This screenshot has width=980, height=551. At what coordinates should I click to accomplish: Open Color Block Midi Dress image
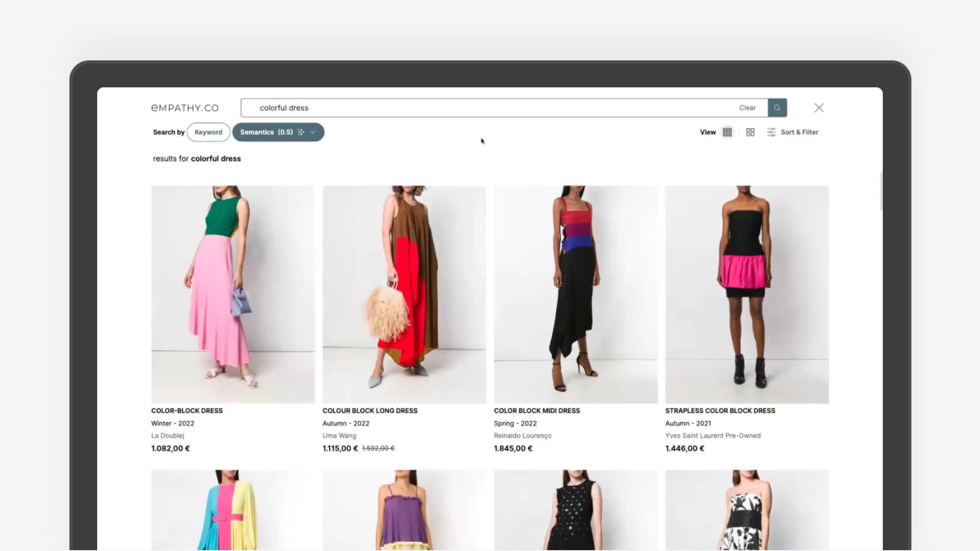[x=576, y=294]
